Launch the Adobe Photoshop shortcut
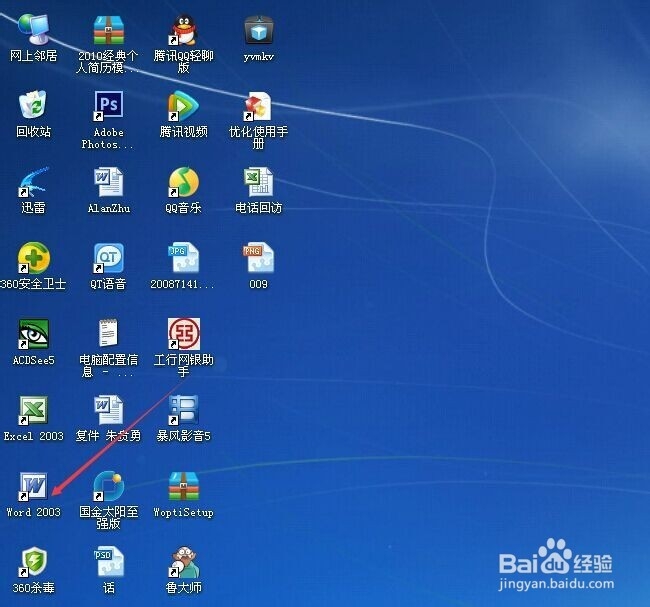The height and width of the screenshot is (607, 650). (109, 106)
